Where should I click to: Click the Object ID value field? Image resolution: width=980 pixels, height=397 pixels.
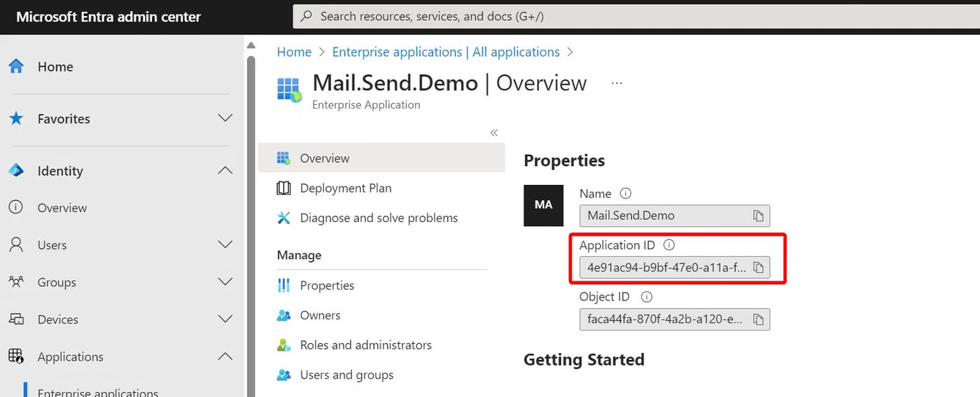click(675, 319)
